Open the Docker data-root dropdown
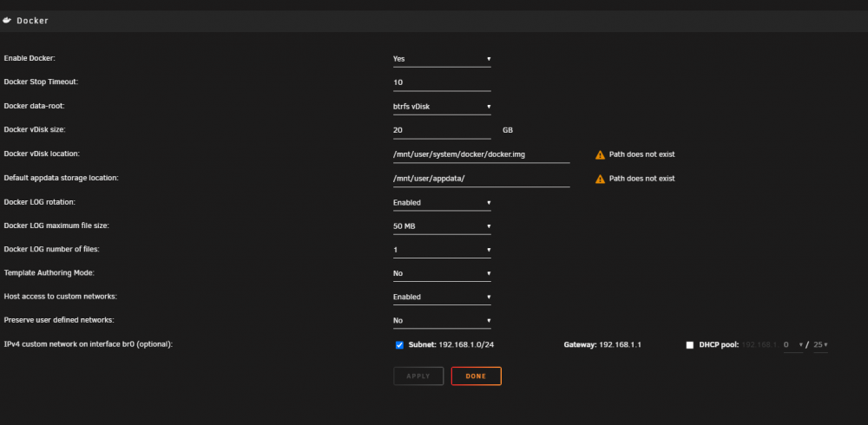This screenshot has height=425, width=868. 442,107
